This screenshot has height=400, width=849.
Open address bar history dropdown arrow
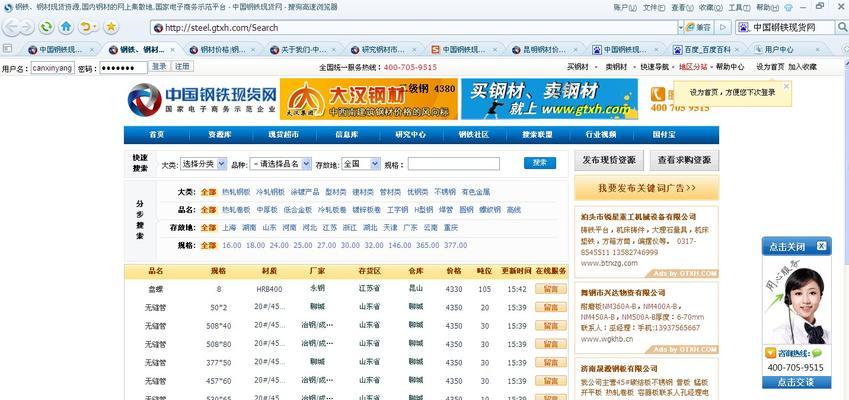click(x=681, y=27)
